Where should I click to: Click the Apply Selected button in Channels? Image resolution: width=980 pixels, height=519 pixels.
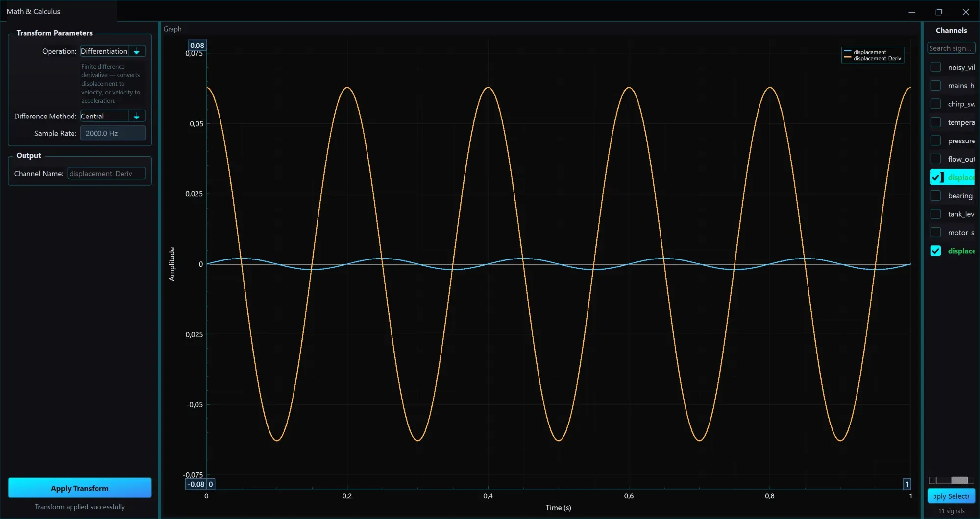[x=951, y=496]
